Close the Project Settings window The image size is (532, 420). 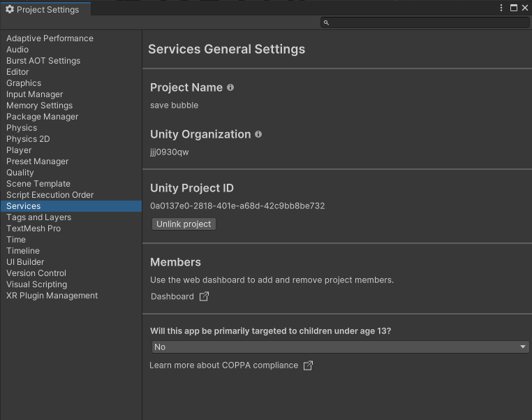525,8
